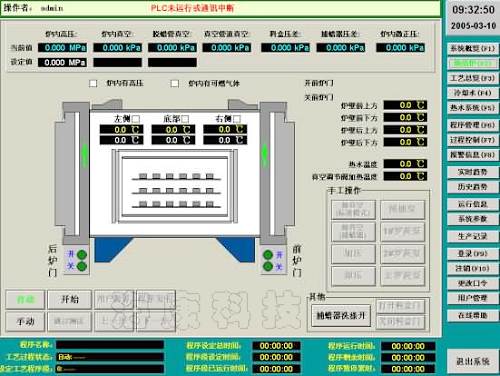Toggle the 炉内有高压 checkbox

point(93,83)
